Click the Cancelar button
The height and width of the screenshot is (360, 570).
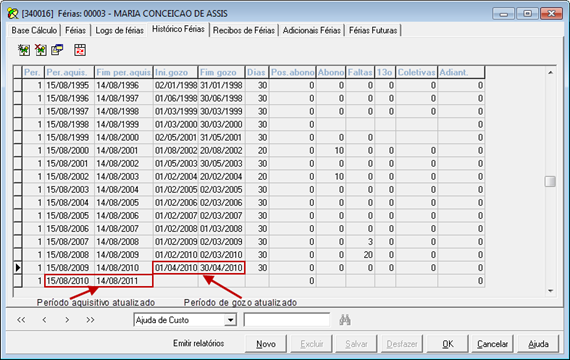tap(493, 344)
